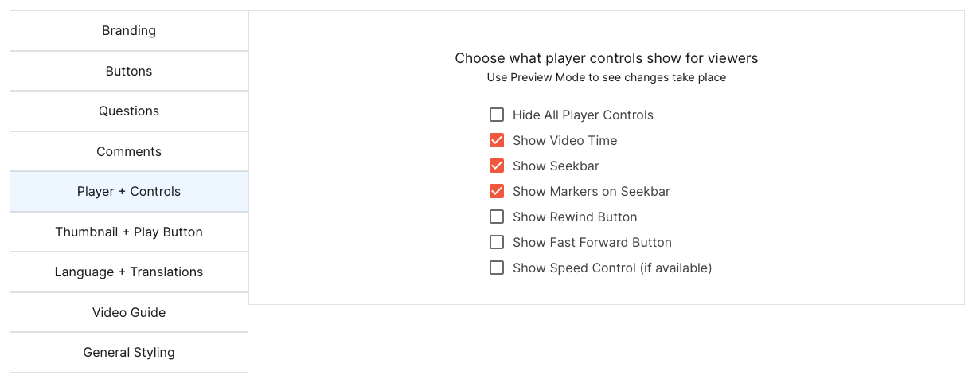Click the "Show Speed Control (if available)" label text

[x=611, y=268]
